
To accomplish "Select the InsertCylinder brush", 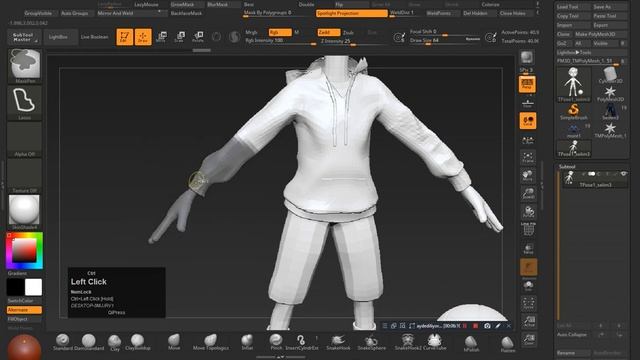I will [x=301, y=342].
